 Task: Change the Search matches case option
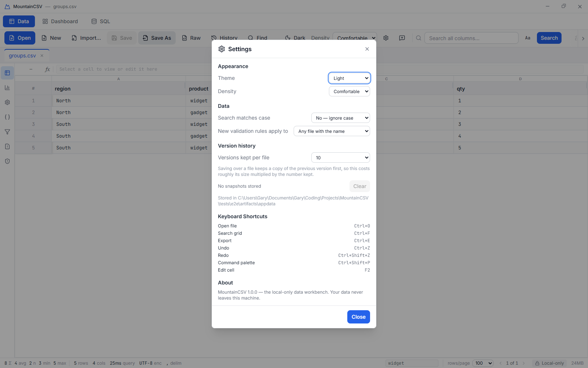340,118
